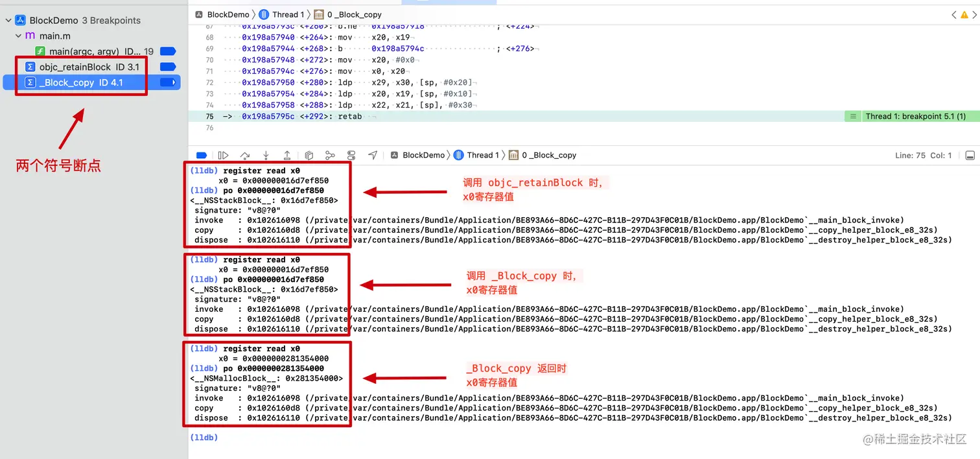This screenshot has width=980, height=459.
Task: Click the main.m file icon
Action: coord(30,36)
